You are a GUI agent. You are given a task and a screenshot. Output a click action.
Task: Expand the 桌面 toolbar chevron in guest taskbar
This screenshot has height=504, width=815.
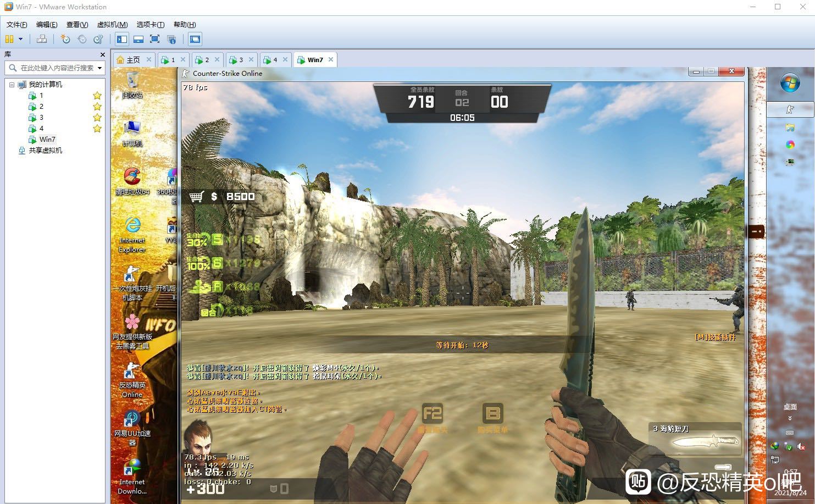(x=790, y=418)
